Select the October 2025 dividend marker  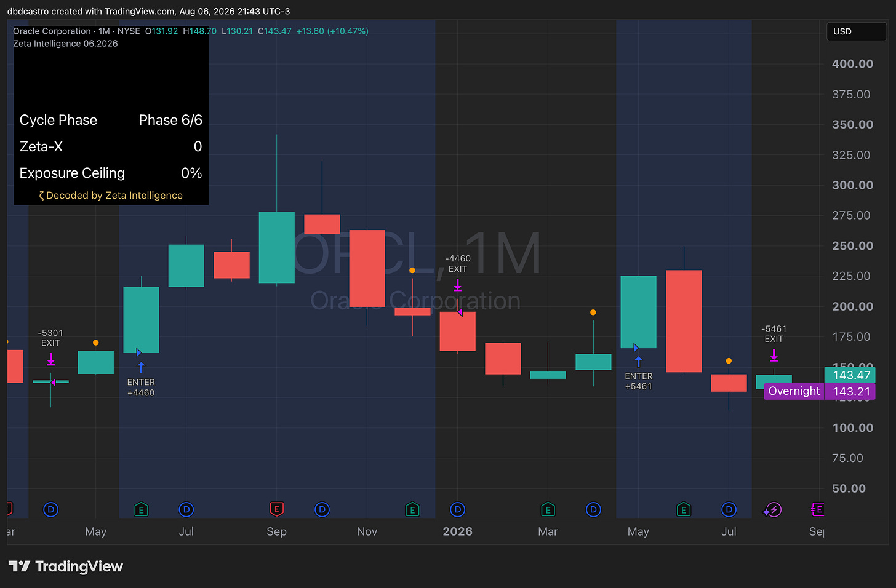[x=322, y=509]
